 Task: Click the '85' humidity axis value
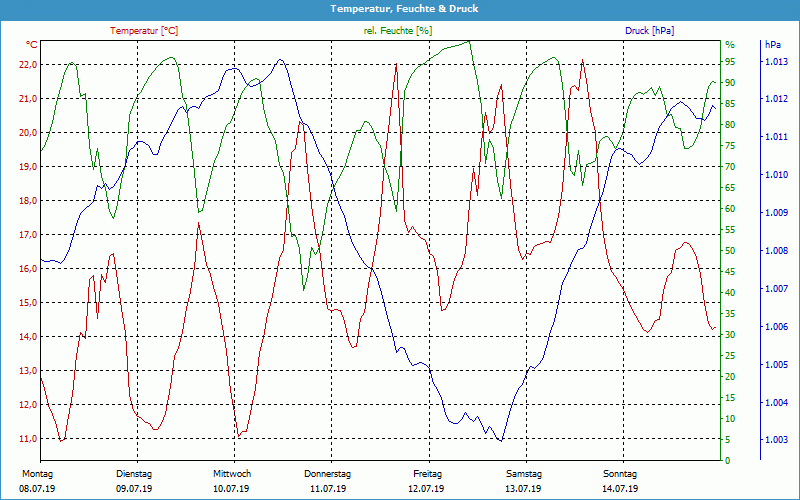(x=730, y=104)
